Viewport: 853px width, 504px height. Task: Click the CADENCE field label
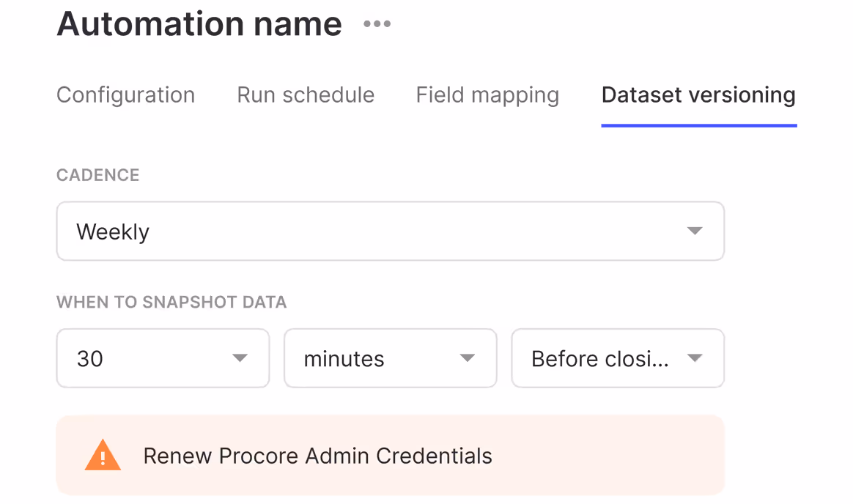97,175
